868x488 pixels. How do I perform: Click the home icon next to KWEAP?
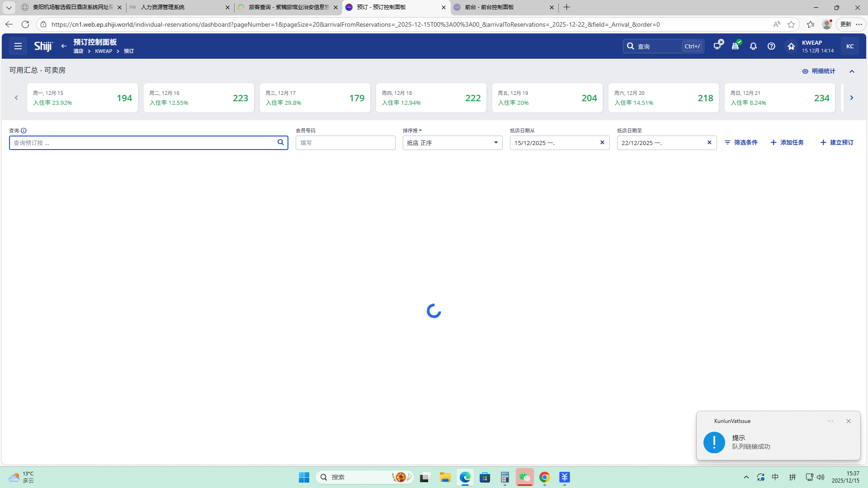coord(791,46)
